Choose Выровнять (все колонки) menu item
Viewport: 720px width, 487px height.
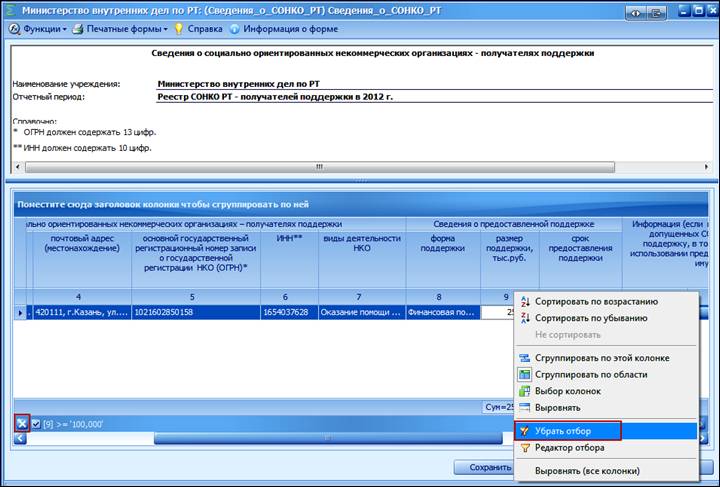tap(587, 471)
